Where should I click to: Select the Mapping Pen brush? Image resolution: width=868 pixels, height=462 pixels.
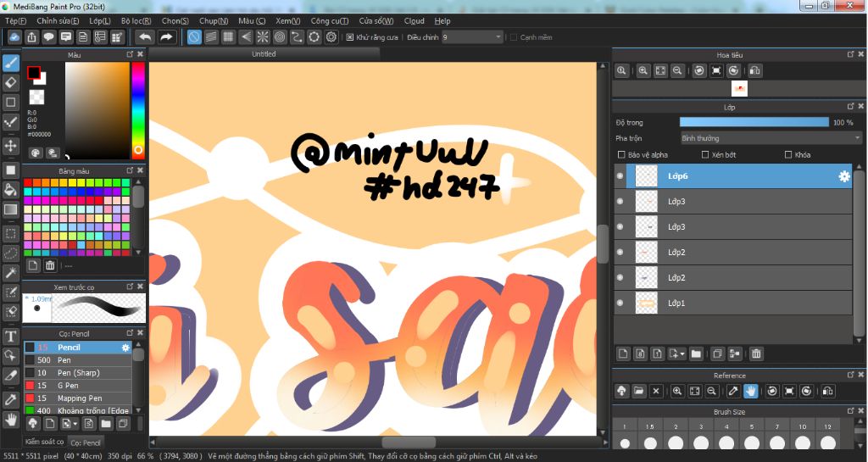(x=77, y=398)
